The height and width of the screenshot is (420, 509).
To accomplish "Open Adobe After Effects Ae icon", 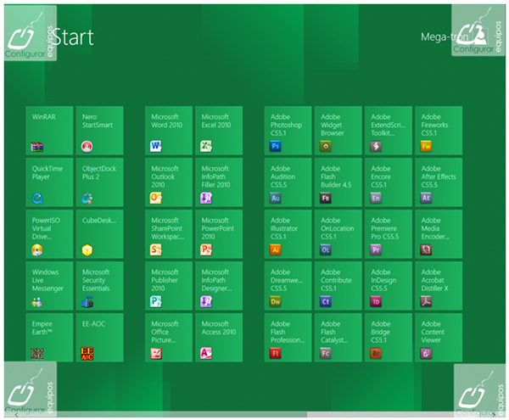I will tap(426, 198).
